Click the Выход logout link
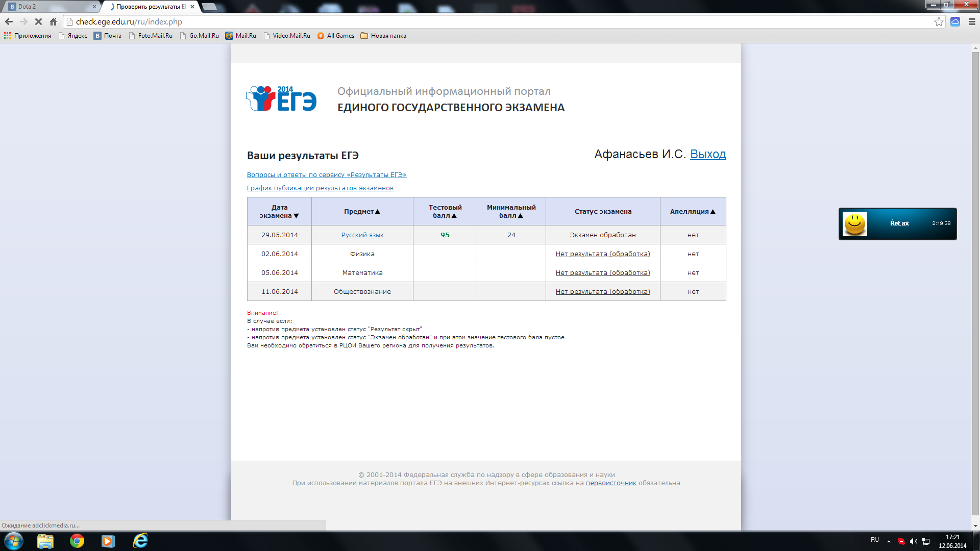The image size is (980, 551). (707, 154)
